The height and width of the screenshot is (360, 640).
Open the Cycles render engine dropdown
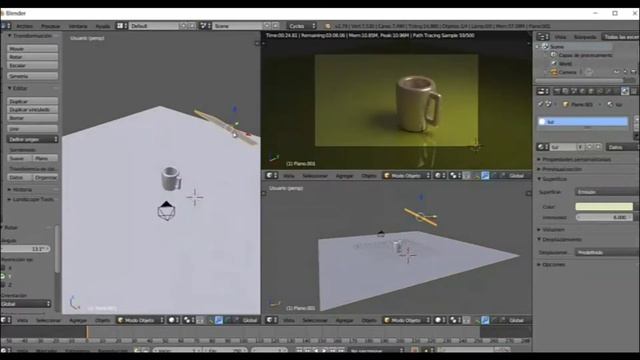(x=301, y=26)
